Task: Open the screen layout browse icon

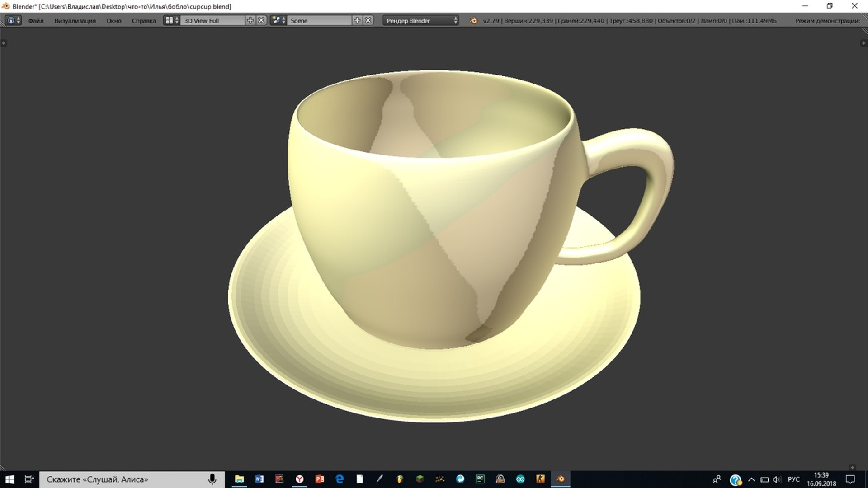Action: [x=171, y=20]
